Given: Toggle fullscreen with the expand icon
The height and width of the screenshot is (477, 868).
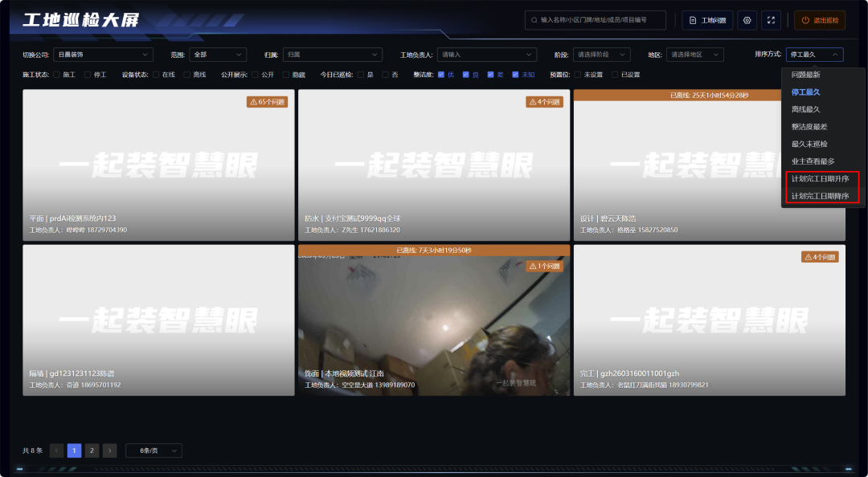Looking at the screenshot, I should [x=771, y=20].
